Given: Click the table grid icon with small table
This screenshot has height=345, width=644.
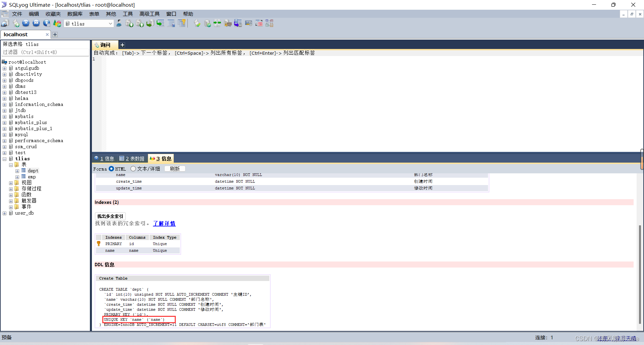Looking at the screenshot, I should click(x=171, y=23).
